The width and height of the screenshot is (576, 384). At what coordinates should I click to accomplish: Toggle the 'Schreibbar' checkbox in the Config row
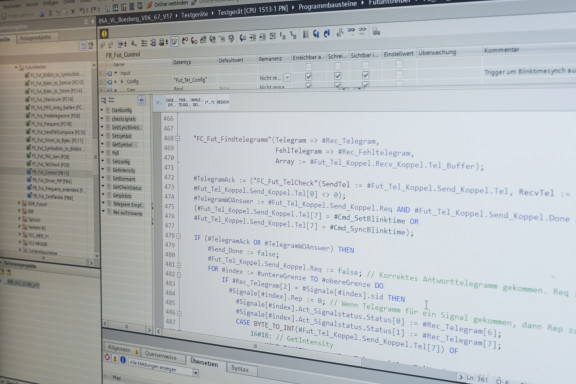[x=337, y=76]
